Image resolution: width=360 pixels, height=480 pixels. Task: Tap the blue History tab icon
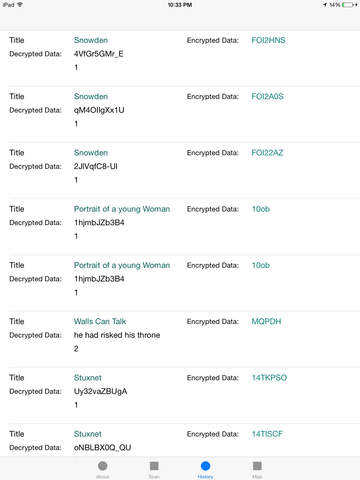(x=205, y=466)
